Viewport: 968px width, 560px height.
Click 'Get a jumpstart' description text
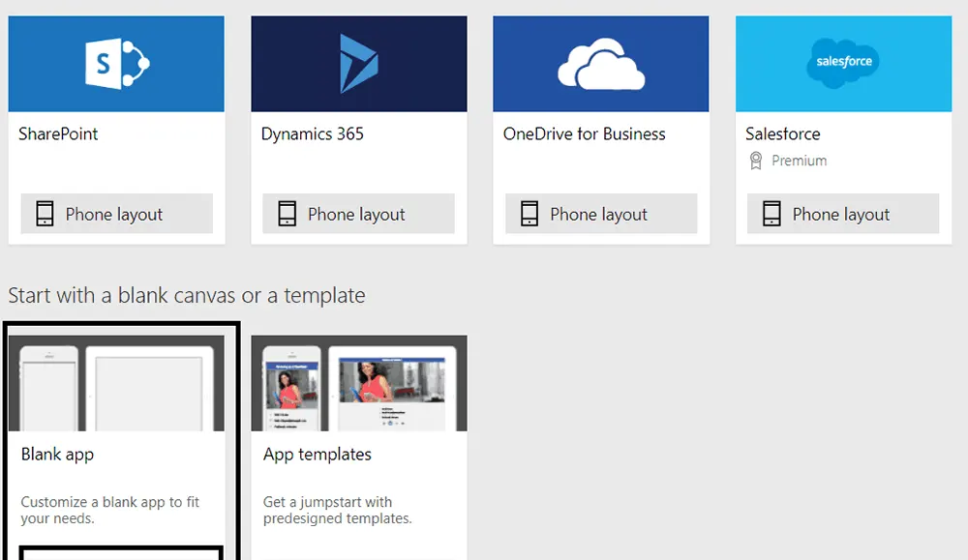[337, 510]
